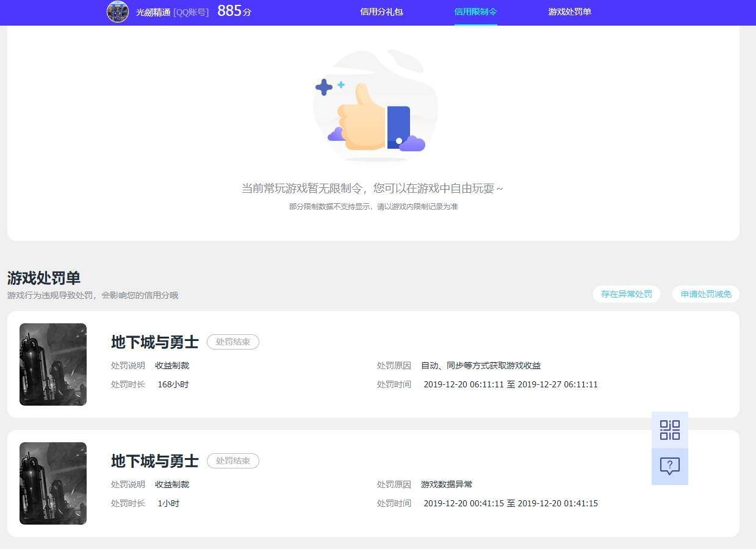Image resolution: width=756 pixels, height=549 pixels.
Task: Open game thumbnail of the 168小时 penalty
Action: [53, 364]
